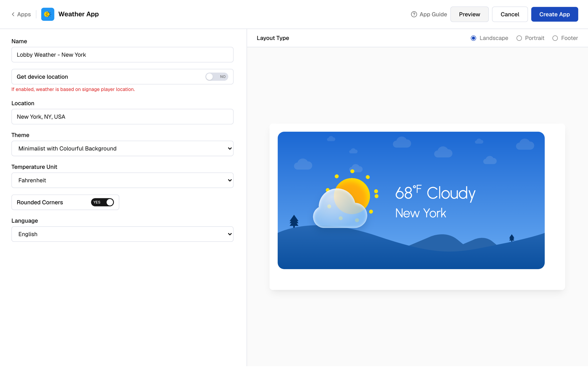Click the Name input field
The image size is (588, 367).
point(122,55)
